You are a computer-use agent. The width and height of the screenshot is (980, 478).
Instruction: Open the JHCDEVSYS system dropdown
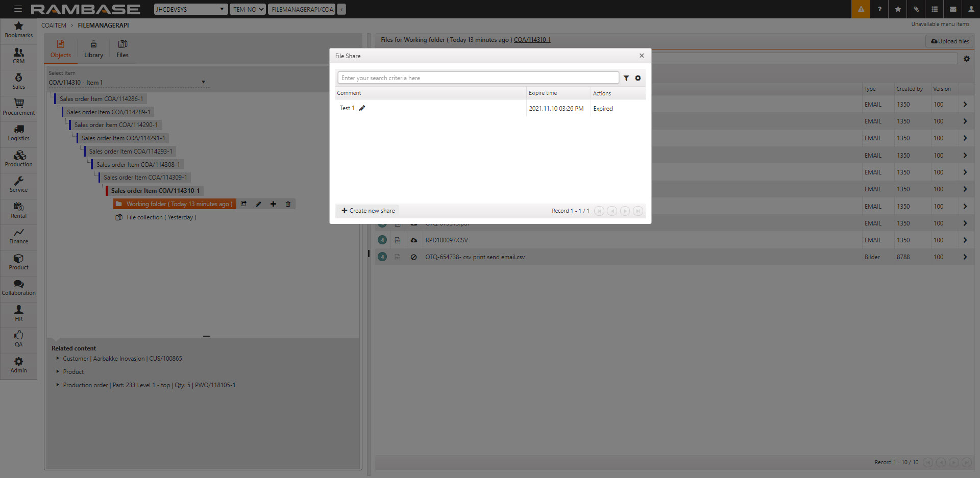tap(190, 9)
